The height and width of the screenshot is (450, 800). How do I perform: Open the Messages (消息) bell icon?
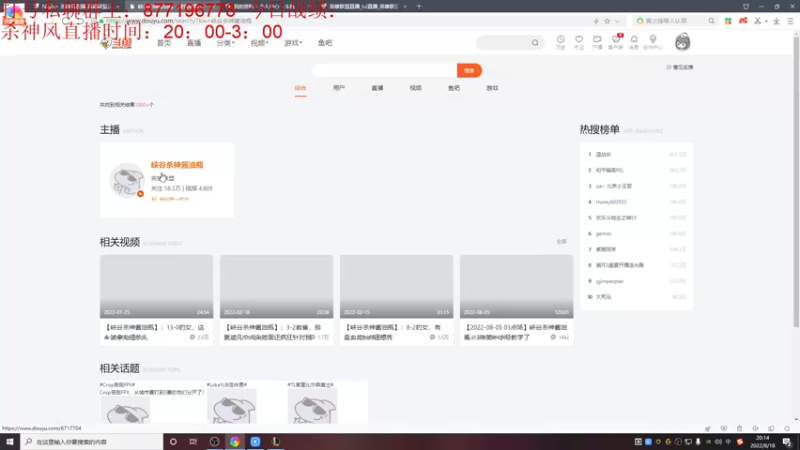pos(634,39)
